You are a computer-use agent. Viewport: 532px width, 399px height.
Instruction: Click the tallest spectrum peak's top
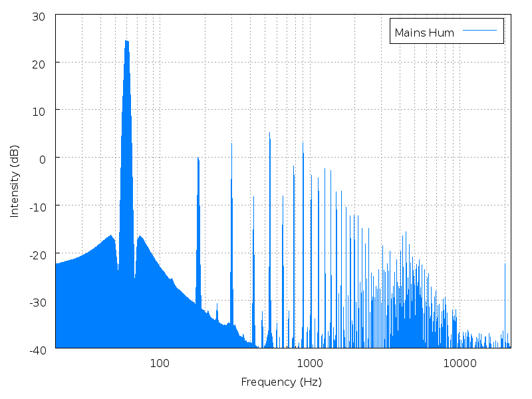tap(126, 41)
